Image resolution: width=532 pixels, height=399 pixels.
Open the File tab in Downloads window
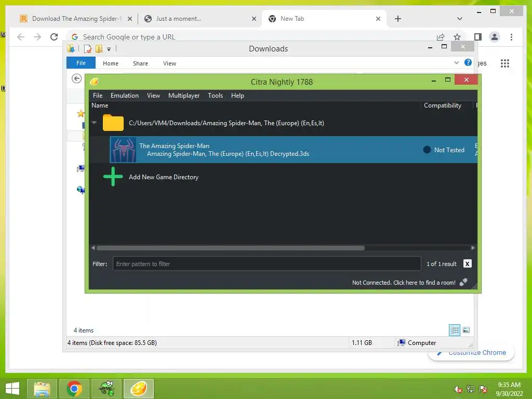coord(81,63)
